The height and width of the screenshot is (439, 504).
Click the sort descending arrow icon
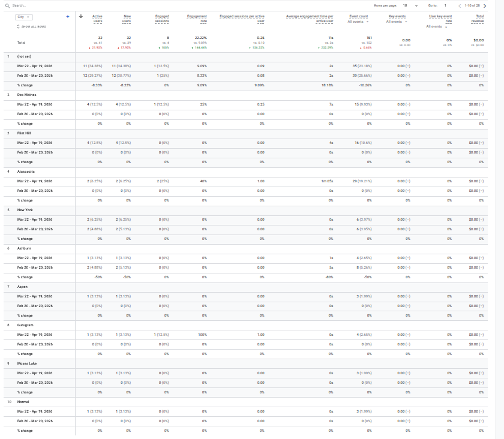(81, 16)
